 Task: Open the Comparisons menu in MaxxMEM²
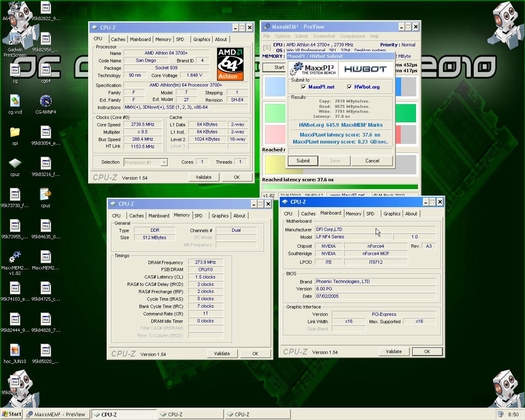[352, 36]
